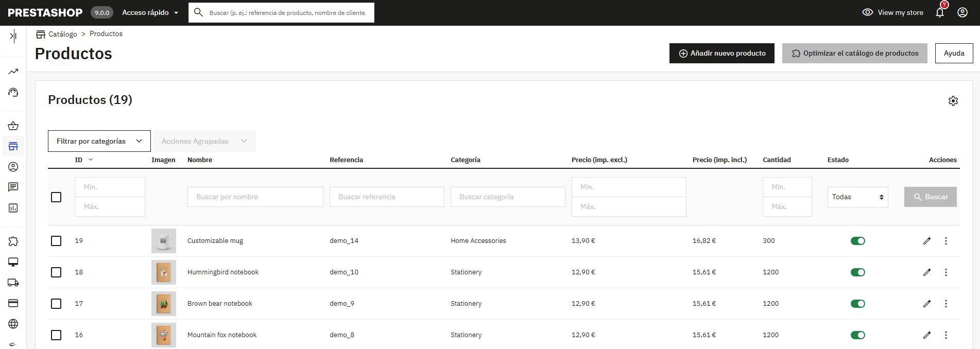The height and width of the screenshot is (349, 980).
Task: Open the Design monitor sidebar icon
Action: (x=13, y=262)
